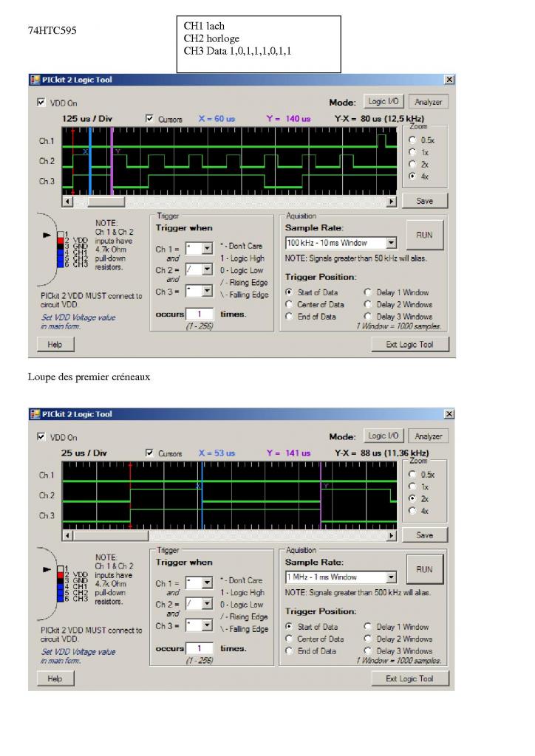This screenshot has height=756, width=535.
Task: Select 2x zoom in the upper window
Action: (412, 164)
